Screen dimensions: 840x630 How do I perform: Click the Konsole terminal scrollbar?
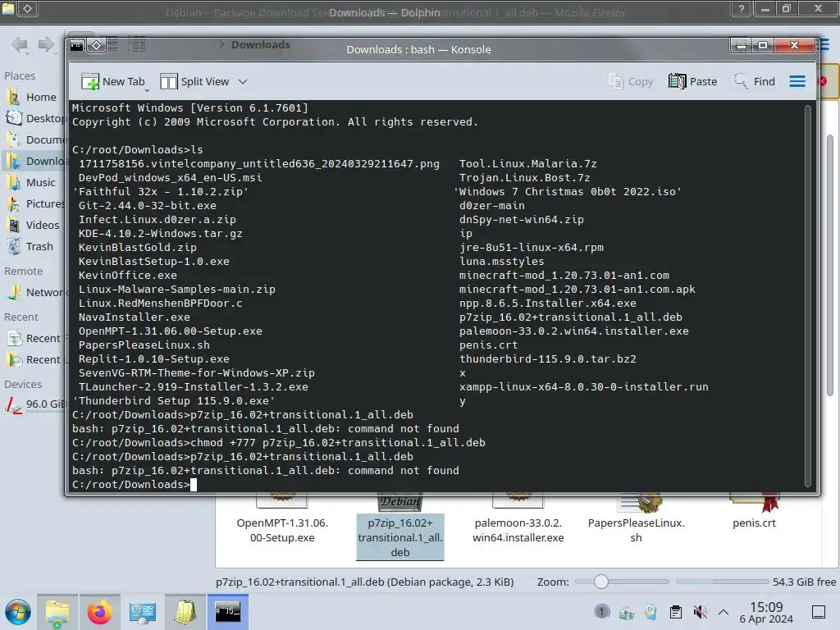(x=808, y=295)
